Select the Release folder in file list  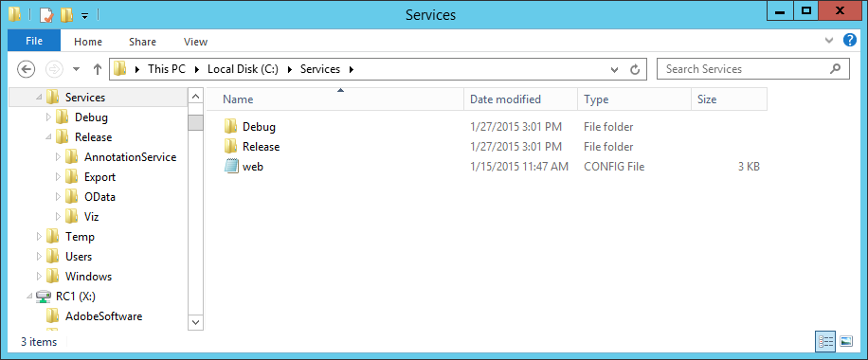click(261, 147)
